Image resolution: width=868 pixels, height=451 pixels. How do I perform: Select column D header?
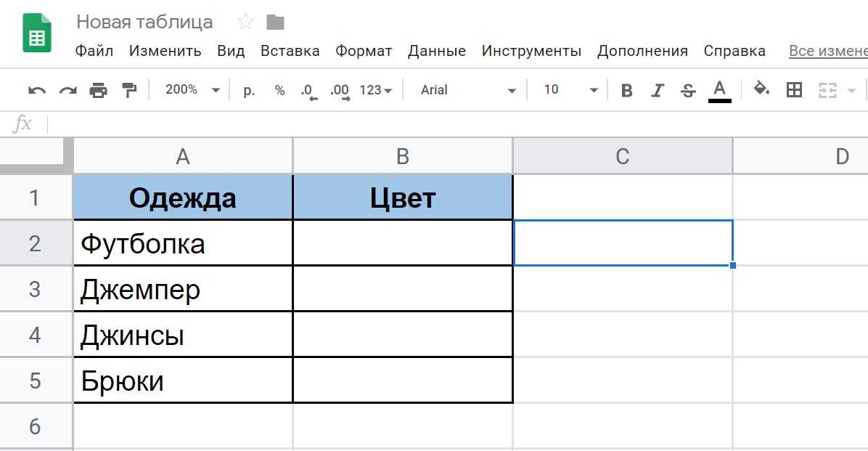tap(801, 156)
